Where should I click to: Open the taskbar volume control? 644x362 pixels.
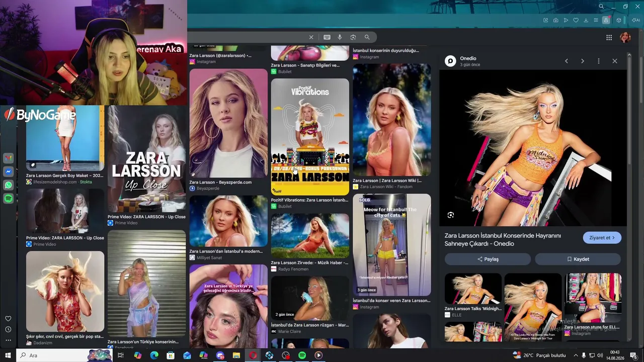[600, 355]
